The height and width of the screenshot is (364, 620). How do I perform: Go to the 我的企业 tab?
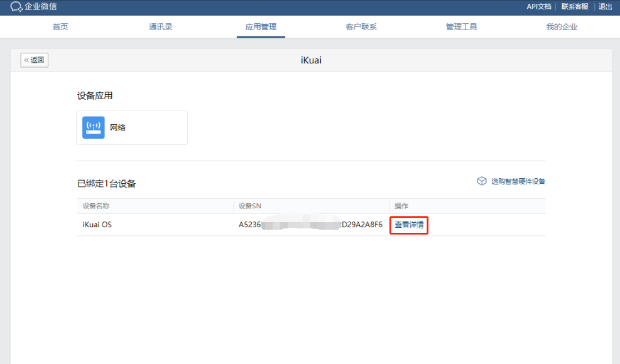tap(562, 27)
